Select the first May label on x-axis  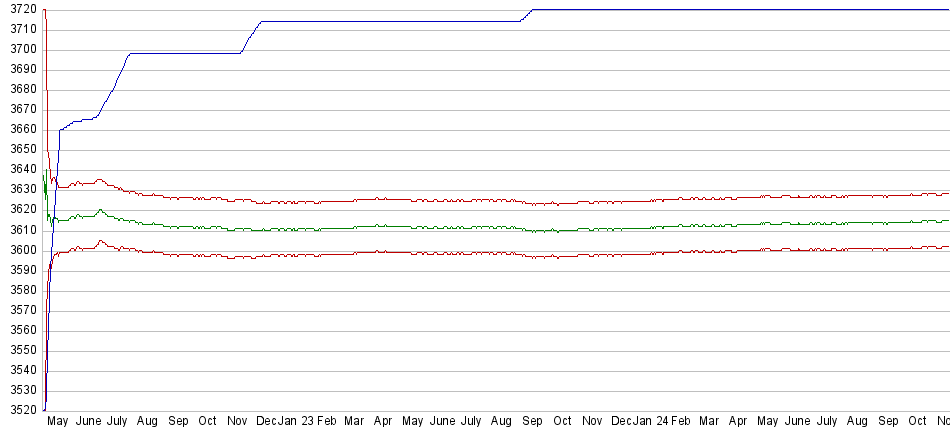(58, 422)
